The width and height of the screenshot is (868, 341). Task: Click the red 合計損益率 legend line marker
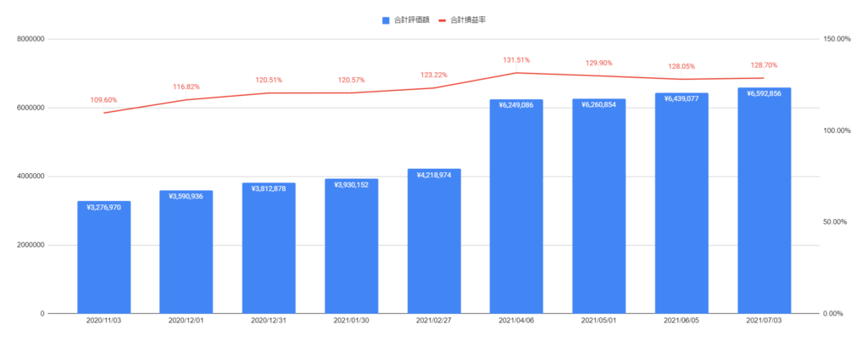coord(441,20)
